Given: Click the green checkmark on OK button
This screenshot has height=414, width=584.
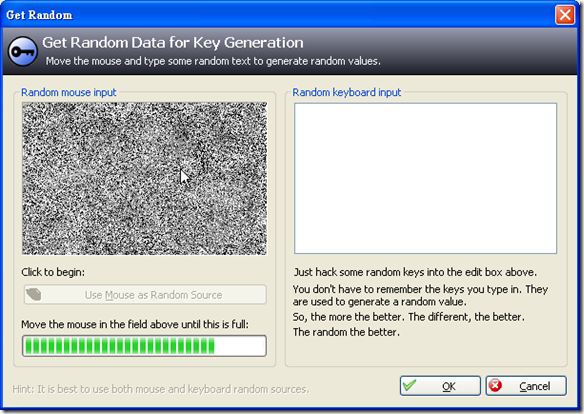Looking at the screenshot, I should (x=409, y=385).
